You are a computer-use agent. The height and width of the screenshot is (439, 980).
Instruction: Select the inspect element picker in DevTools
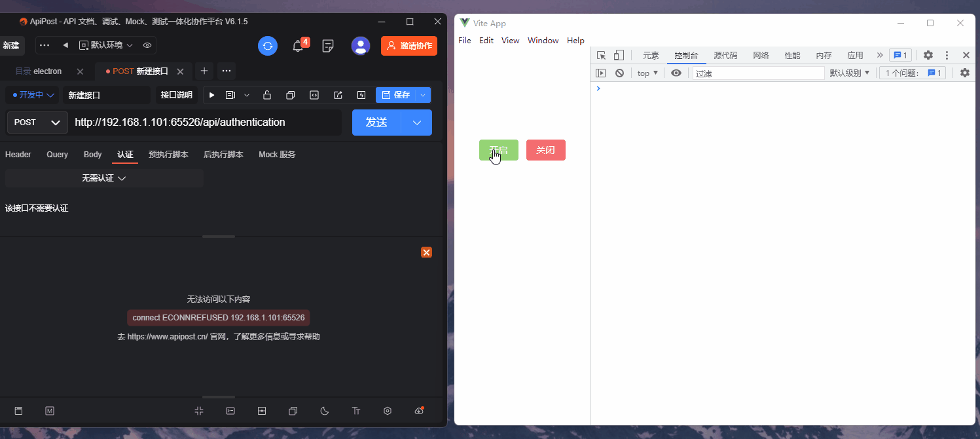tap(602, 56)
